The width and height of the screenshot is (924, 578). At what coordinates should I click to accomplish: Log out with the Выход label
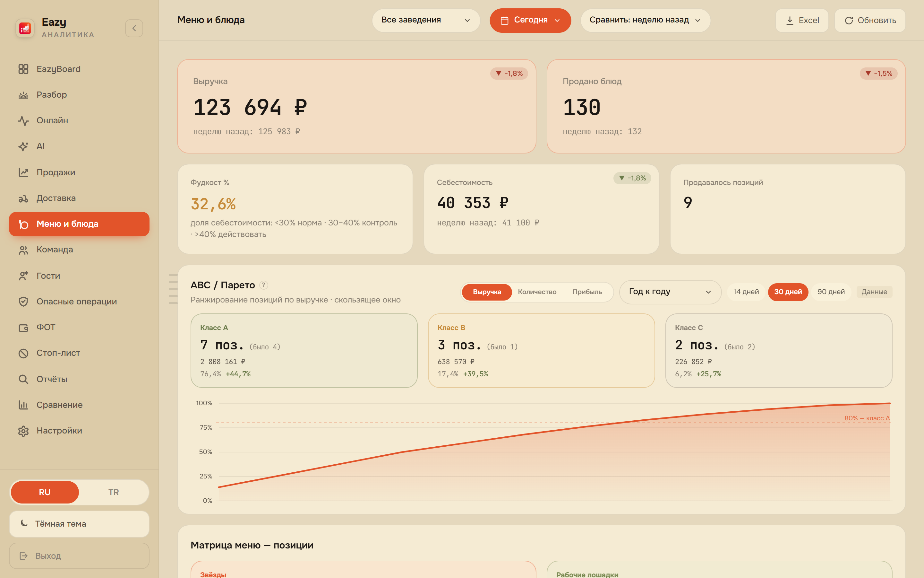(48, 556)
